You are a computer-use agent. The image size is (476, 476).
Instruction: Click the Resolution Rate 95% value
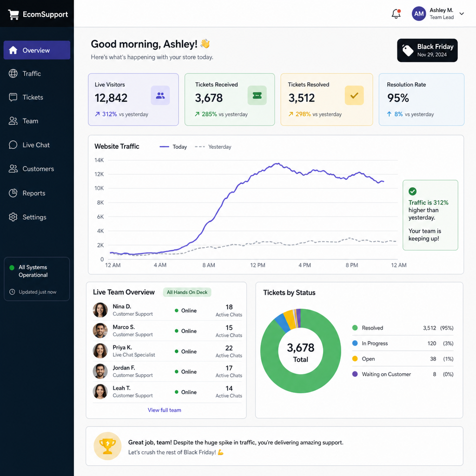click(x=398, y=98)
